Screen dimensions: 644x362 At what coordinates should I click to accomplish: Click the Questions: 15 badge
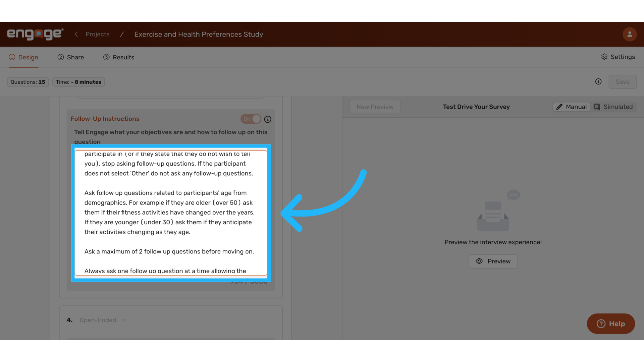[28, 82]
